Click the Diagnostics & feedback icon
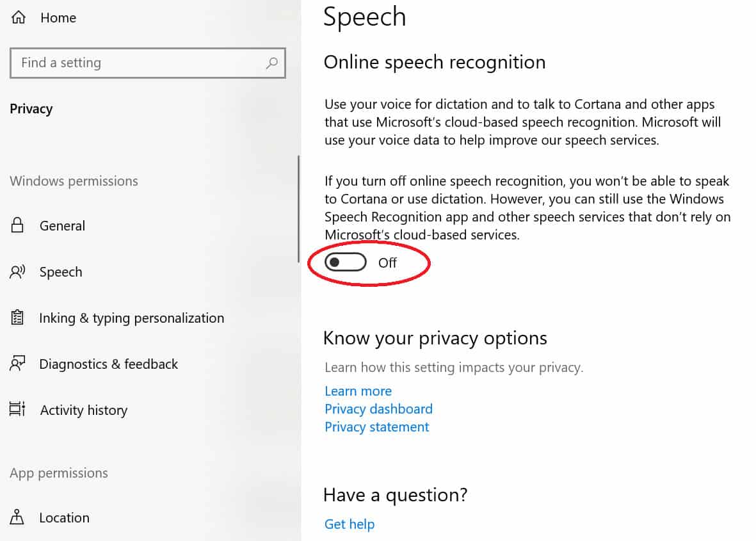Screen dimensions: 756x541 17,364
